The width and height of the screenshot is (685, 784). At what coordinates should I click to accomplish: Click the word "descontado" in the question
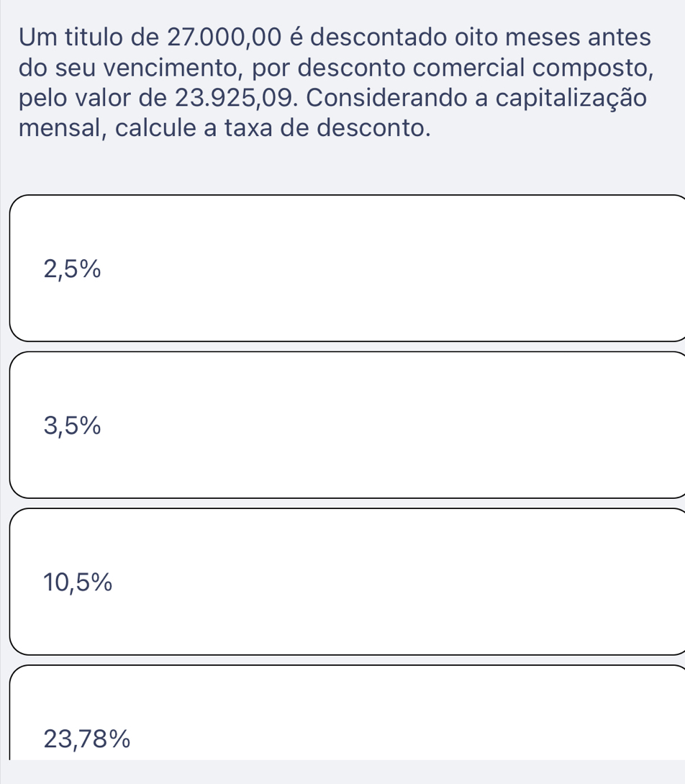pos(363,35)
